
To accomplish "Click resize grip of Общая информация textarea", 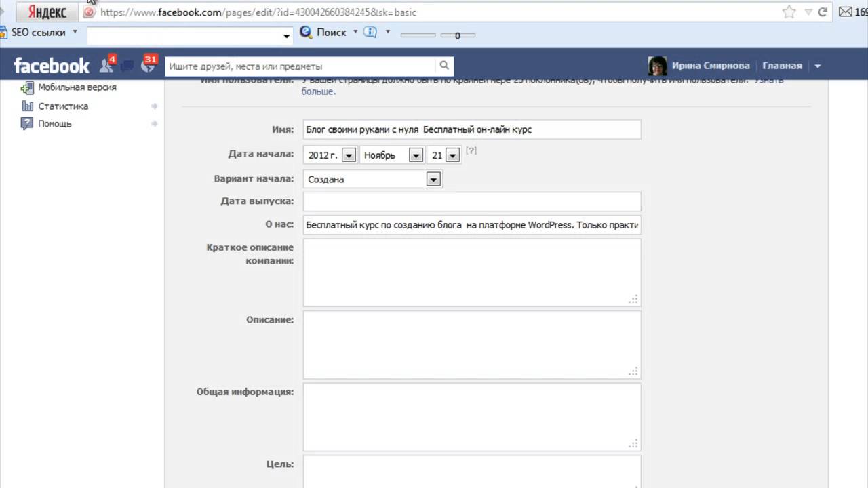I will 633,444.
